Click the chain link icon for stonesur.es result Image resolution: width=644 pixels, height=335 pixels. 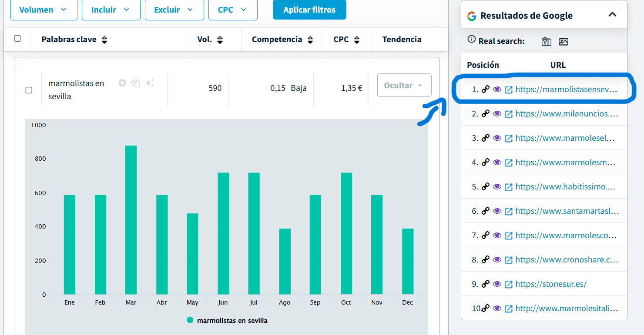point(486,284)
